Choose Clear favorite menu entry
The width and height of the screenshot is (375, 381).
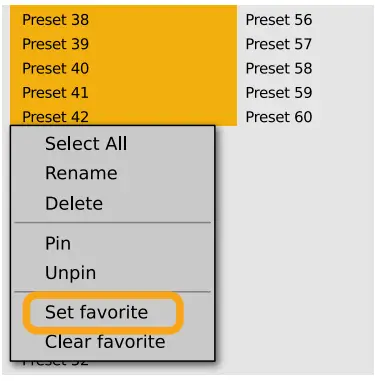[113, 342]
